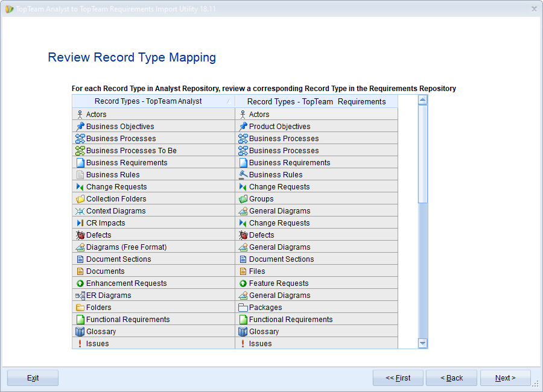Select Glossary in Requirements column
543x392 pixels.
point(317,332)
